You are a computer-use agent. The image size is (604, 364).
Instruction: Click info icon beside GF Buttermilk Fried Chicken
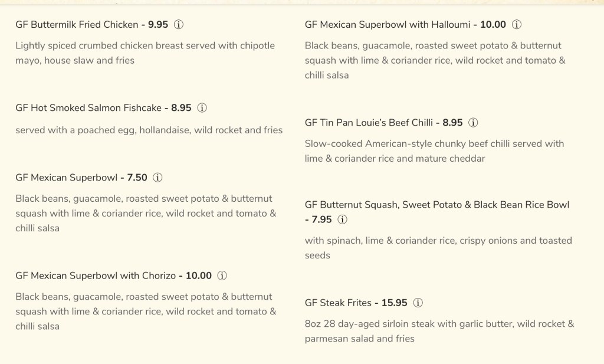(x=179, y=25)
